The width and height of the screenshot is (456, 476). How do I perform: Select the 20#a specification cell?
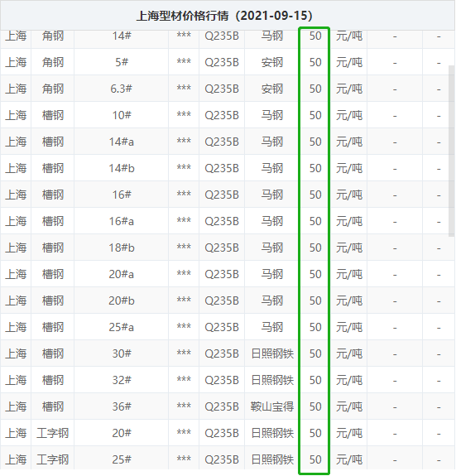click(x=122, y=274)
